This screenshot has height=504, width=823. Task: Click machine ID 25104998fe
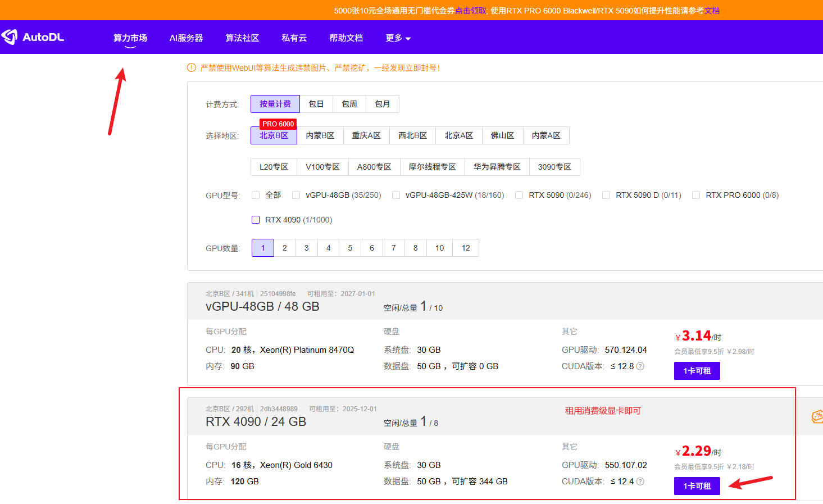point(278,294)
